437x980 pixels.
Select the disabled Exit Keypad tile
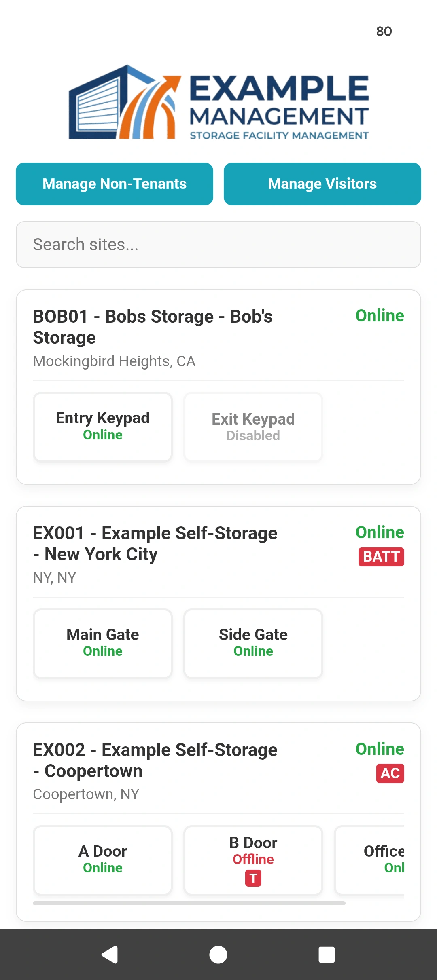253,427
